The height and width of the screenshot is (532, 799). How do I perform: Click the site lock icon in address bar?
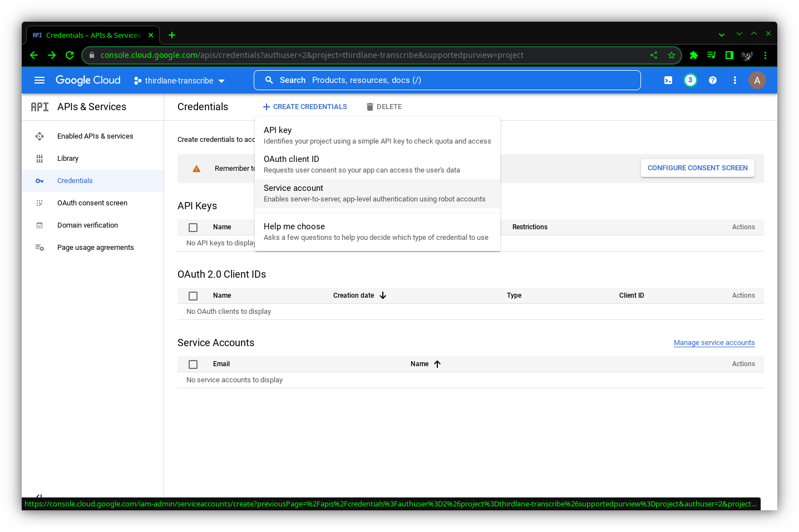(92, 55)
